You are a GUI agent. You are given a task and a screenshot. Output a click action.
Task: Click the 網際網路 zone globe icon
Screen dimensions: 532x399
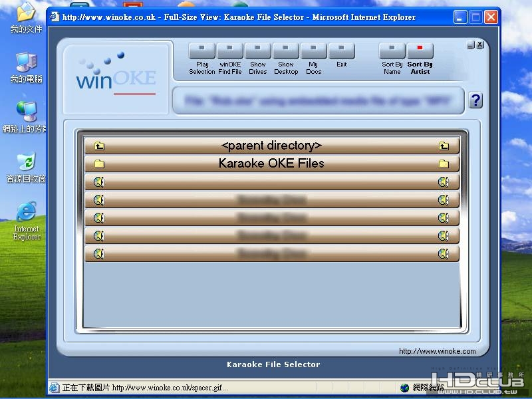tap(404, 388)
